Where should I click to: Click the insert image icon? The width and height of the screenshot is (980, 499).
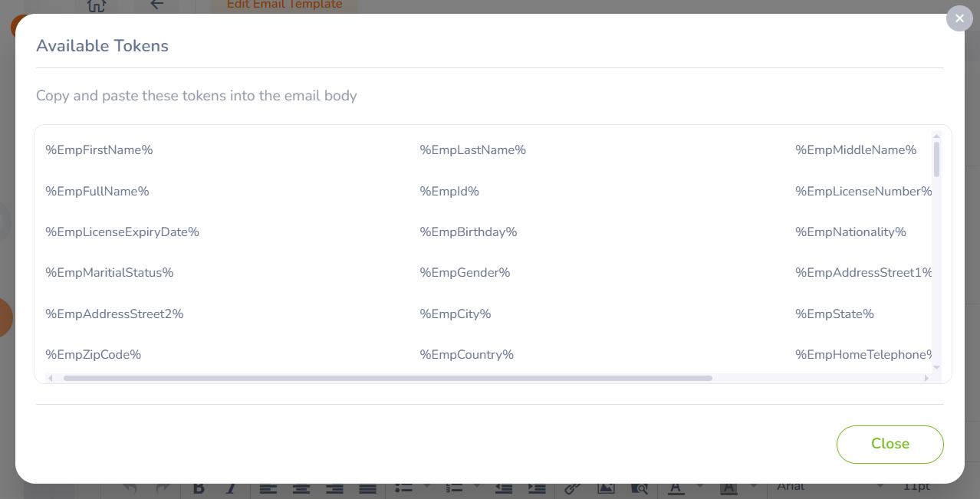pyautogui.click(x=606, y=488)
